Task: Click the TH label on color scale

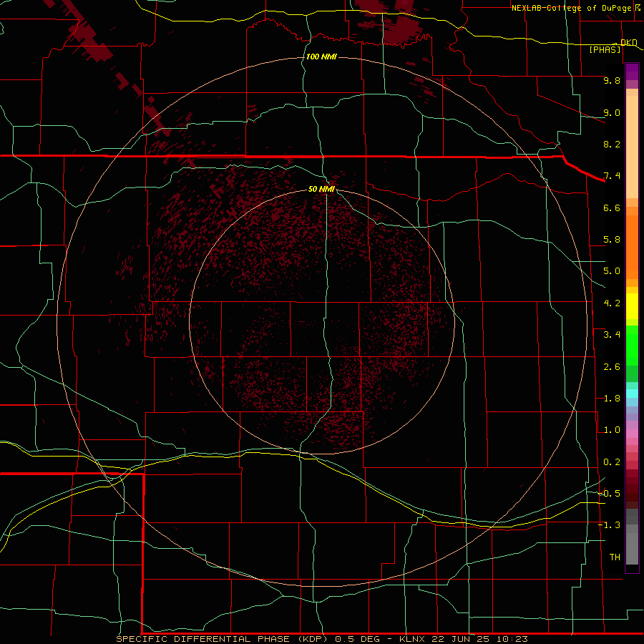Action: [615, 557]
